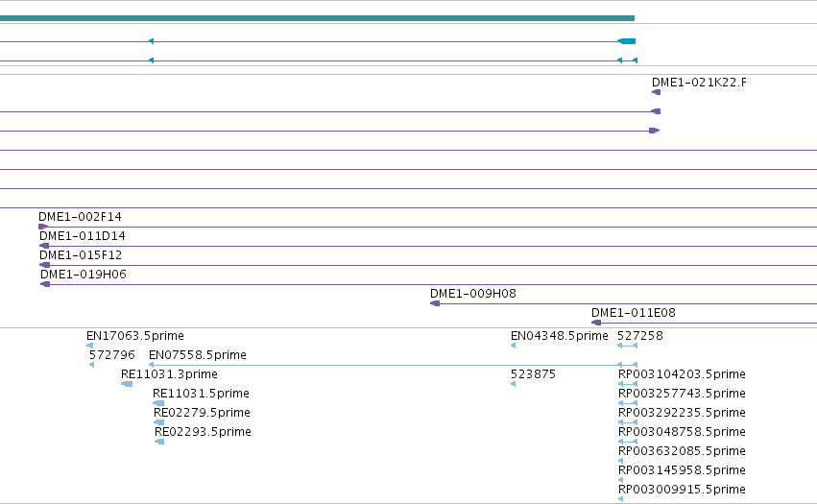
Task: Select the RP003048758.5prime label
Action: 682,432
